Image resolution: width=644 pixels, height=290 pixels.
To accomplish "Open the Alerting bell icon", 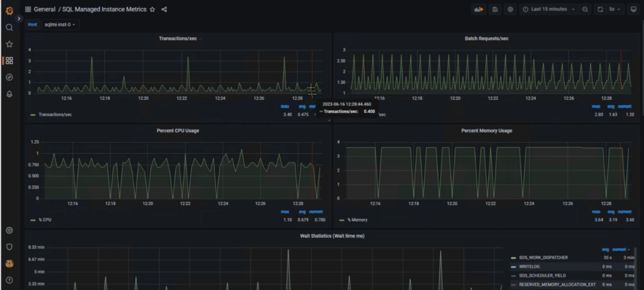I will point(9,94).
